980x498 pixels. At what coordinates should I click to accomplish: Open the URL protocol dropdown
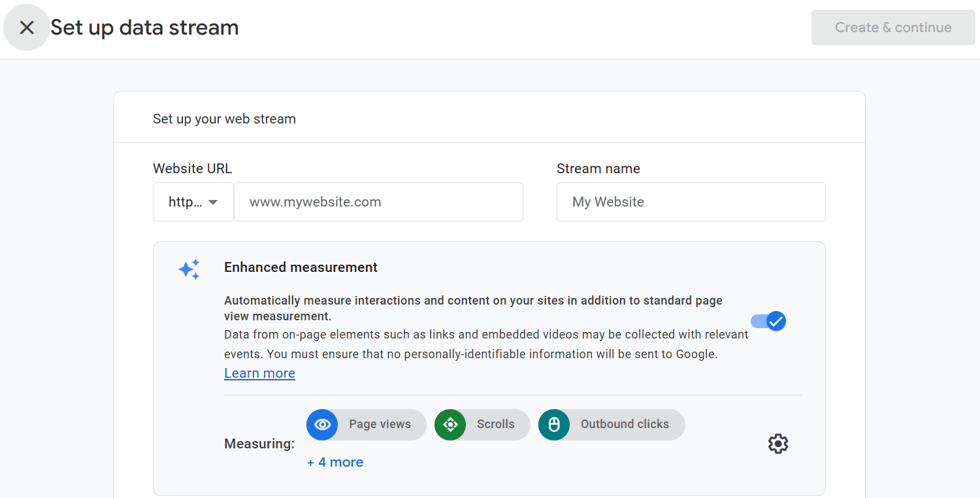pyautogui.click(x=193, y=202)
